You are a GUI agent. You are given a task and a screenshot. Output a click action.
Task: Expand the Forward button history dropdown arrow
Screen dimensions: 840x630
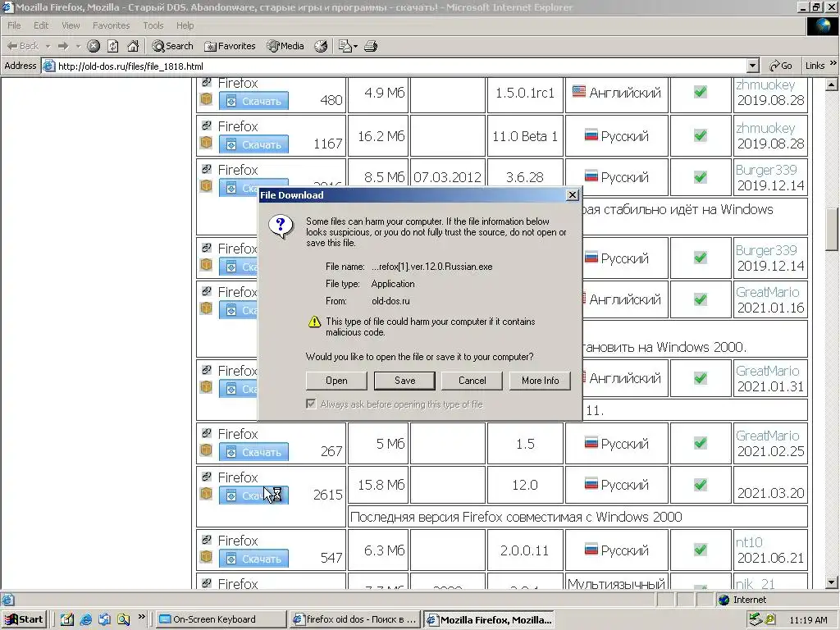pos(78,46)
